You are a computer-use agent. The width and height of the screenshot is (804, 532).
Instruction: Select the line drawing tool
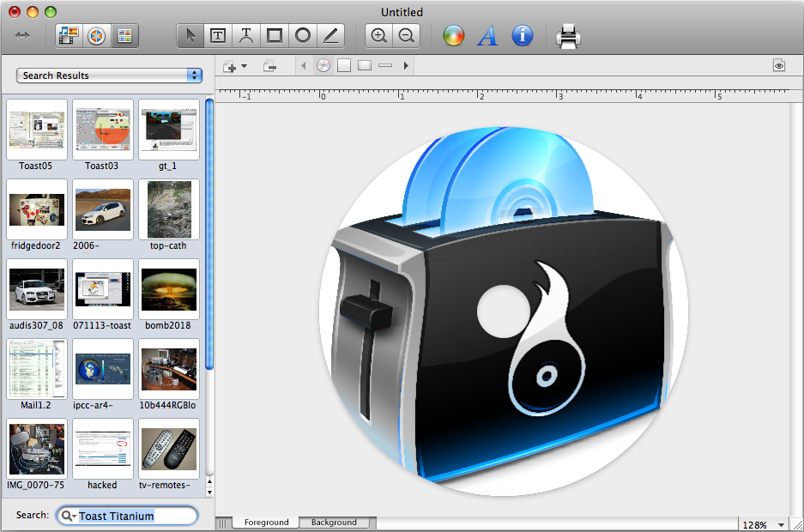point(330,36)
